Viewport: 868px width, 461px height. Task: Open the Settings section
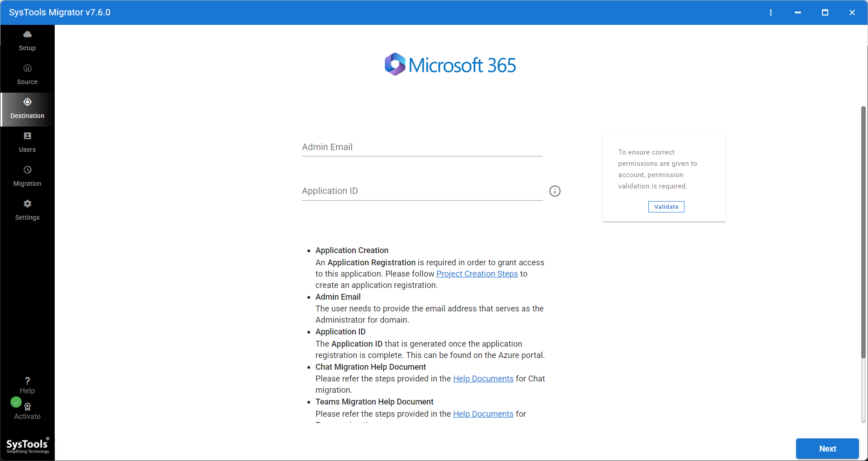(27, 209)
